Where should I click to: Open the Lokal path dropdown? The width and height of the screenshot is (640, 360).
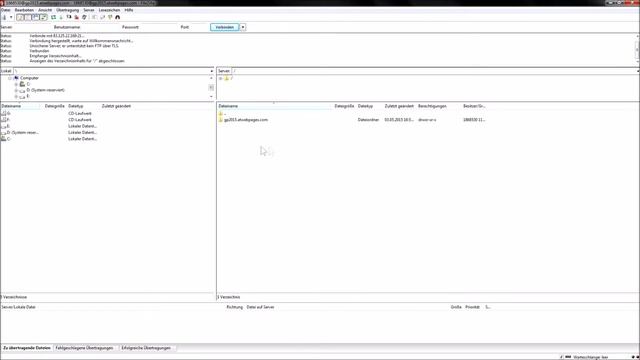211,71
